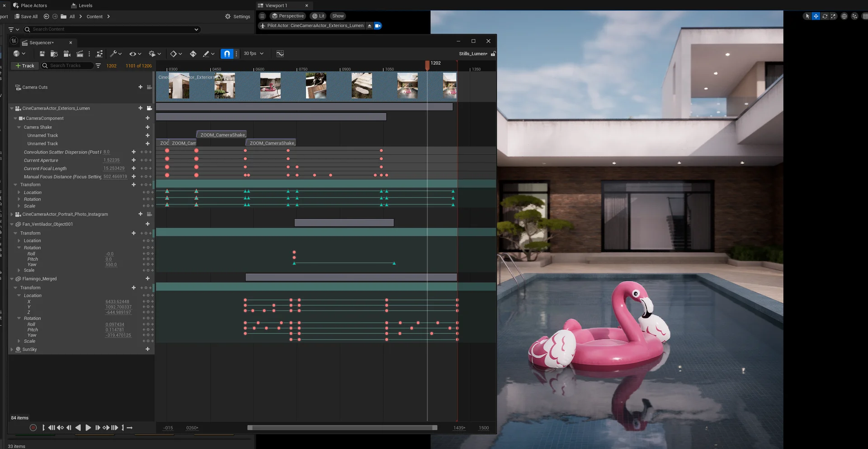This screenshot has height=449, width=868.
Task: Open the Playback Options menu
Action: tap(155, 54)
